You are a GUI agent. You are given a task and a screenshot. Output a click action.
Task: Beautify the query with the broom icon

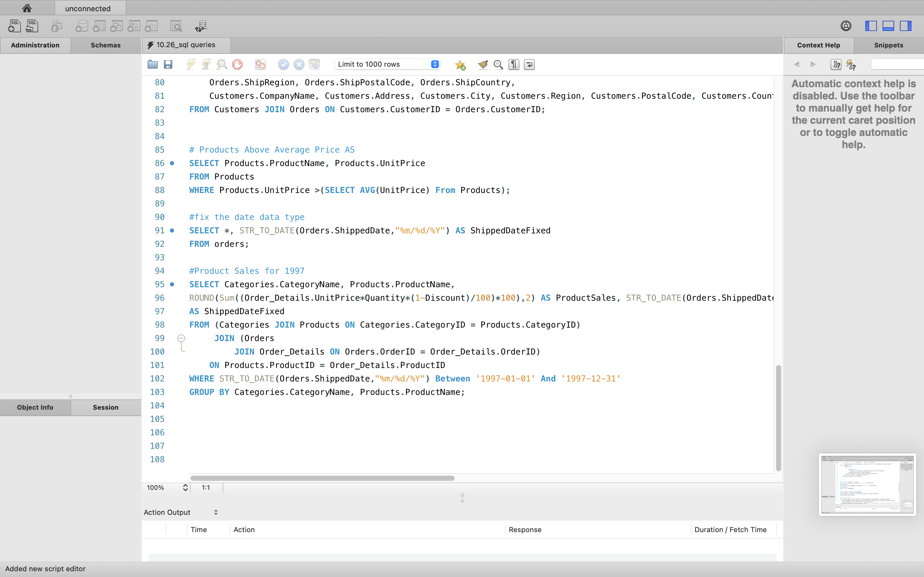(483, 64)
